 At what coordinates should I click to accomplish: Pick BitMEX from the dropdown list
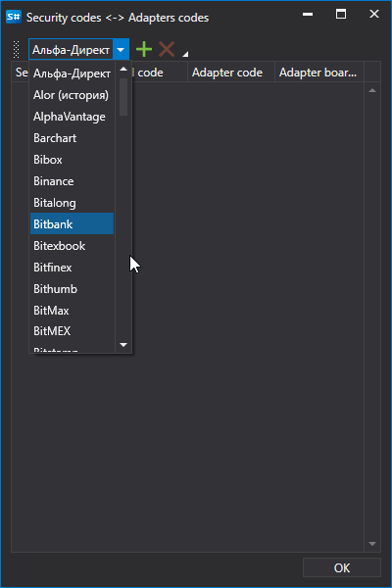point(72,331)
